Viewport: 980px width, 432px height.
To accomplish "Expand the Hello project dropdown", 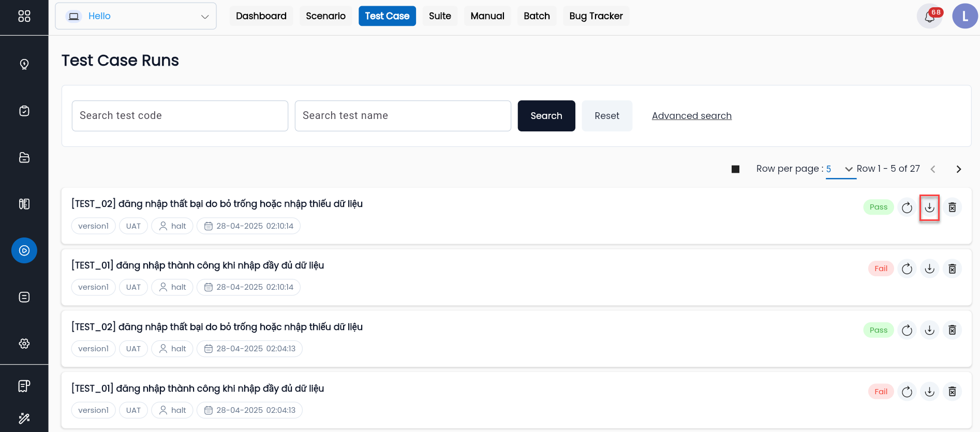I will tap(136, 16).
